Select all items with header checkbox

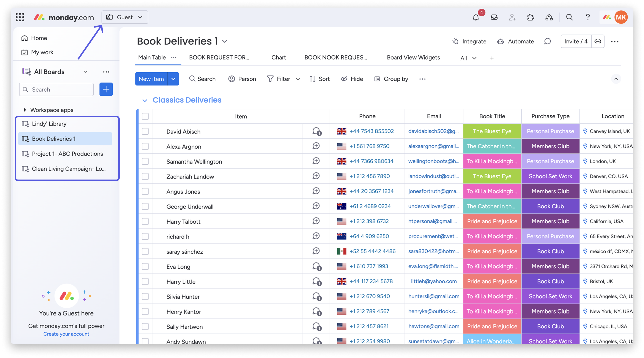(145, 116)
